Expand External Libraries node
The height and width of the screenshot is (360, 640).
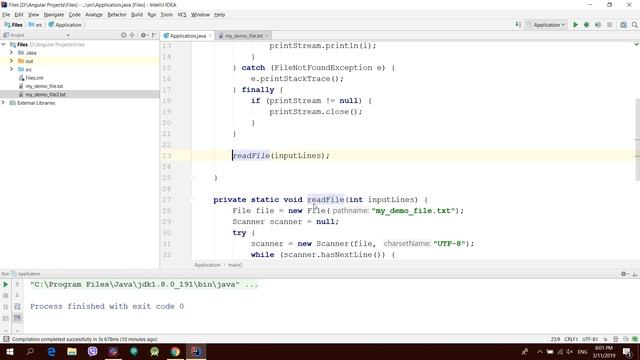(4, 103)
